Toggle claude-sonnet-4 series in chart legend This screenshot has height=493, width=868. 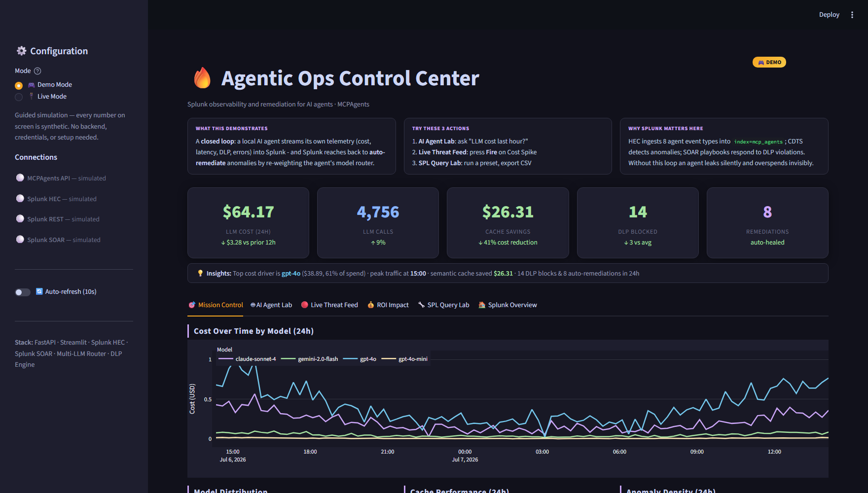[247, 359]
